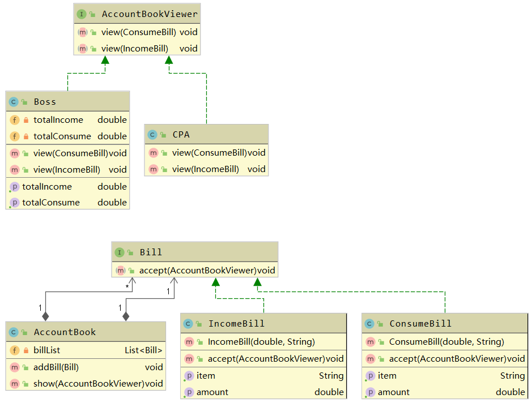532x403 pixels.
Task: Click the lock icon next to totalIncome in Boss
Action: [25, 120]
